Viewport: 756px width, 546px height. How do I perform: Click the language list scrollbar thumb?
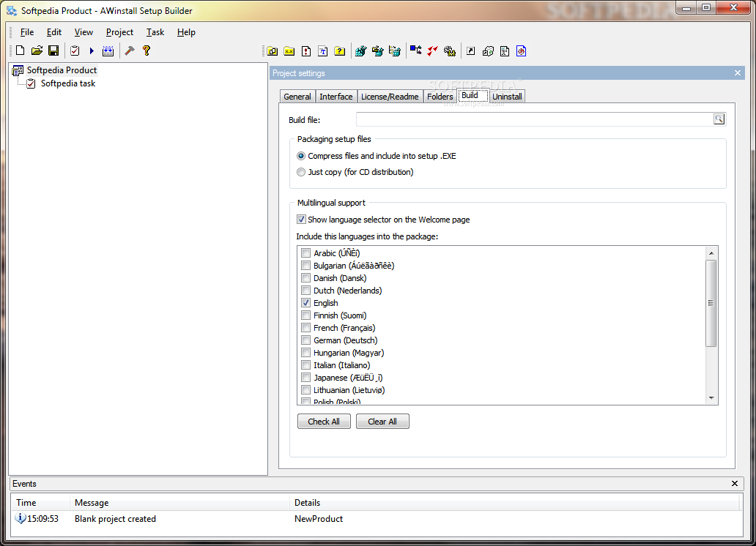[711, 303]
